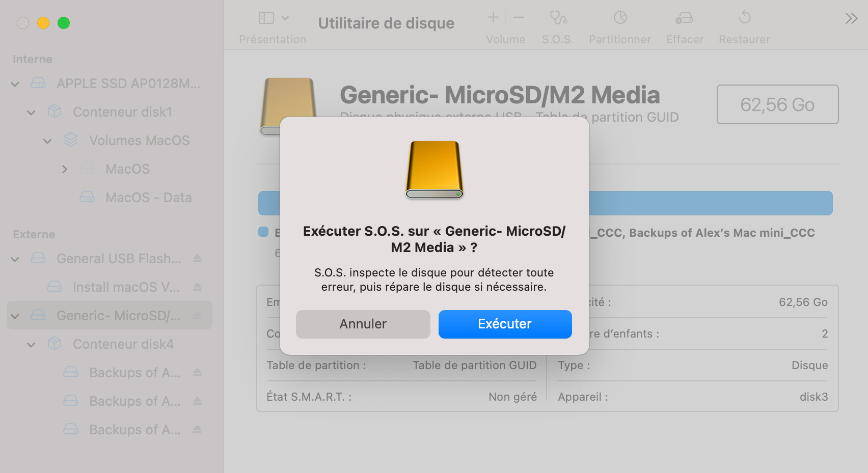This screenshot has width=868, height=473.
Task: Click the toolbar overflow double-chevron icon
Action: (x=851, y=19)
